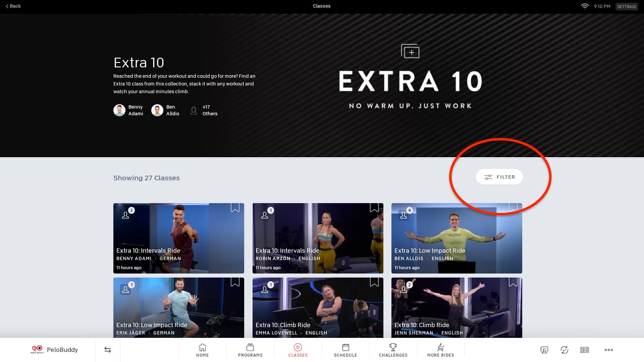This screenshot has width=644, height=362.
Task: View friends icon on Benny Adami's ride
Action: point(125,215)
